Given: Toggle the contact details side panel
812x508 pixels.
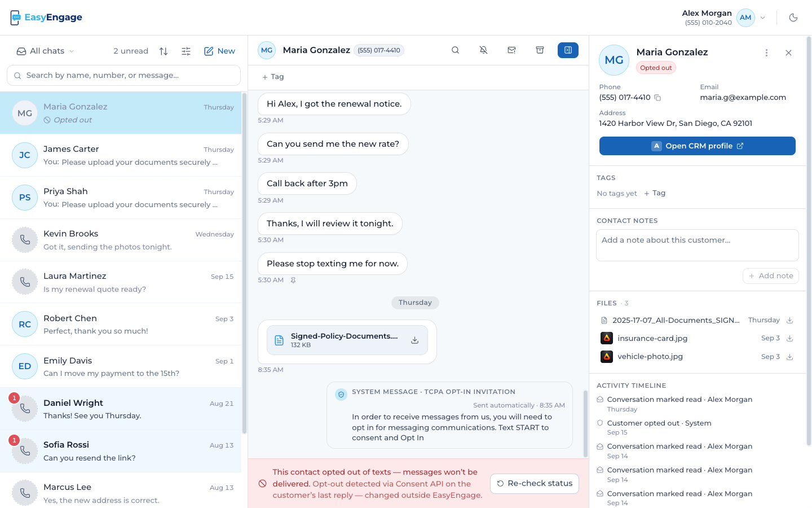Looking at the screenshot, I should (x=568, y=50).
